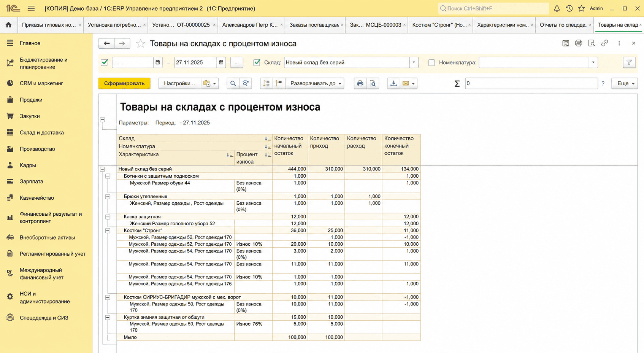Toggle the period checkbox
The height and width of the screenshot is (353, 644).
105,62
